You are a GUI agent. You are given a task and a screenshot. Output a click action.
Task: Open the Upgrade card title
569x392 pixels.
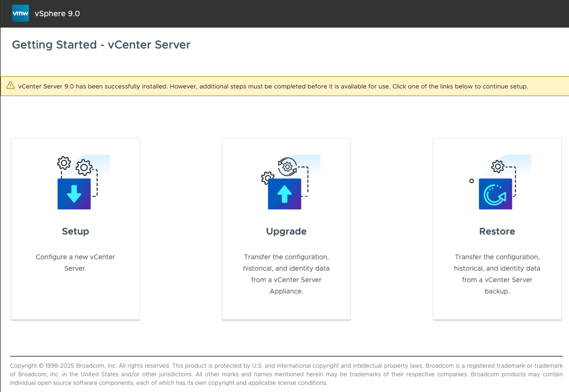click(x=286, y=231)
